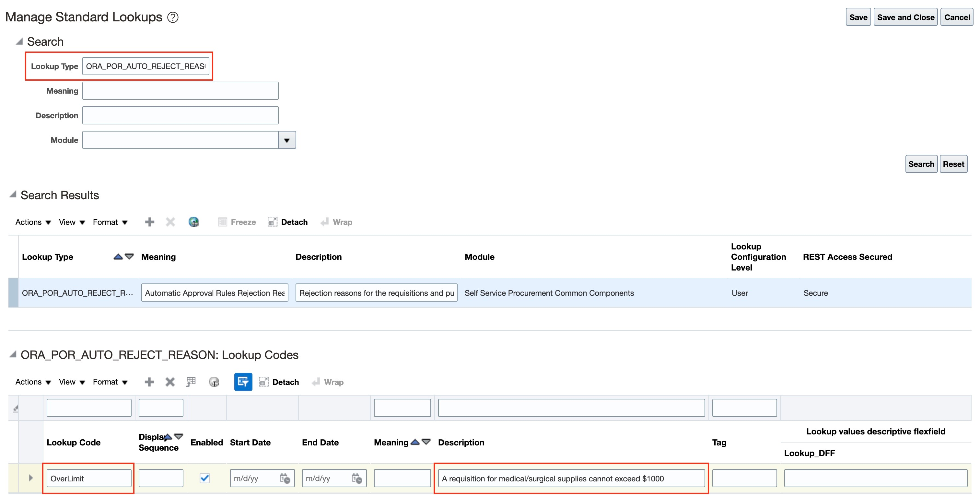
Task: Expand the OverLimit row details
Action: point(31,478)
